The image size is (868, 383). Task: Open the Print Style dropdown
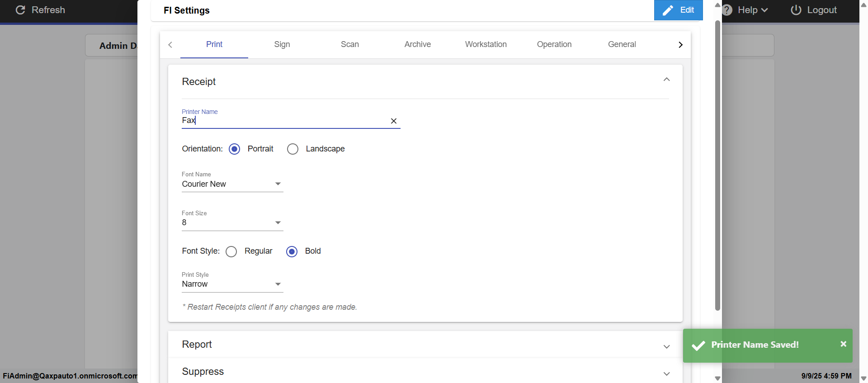click(232, 284)
